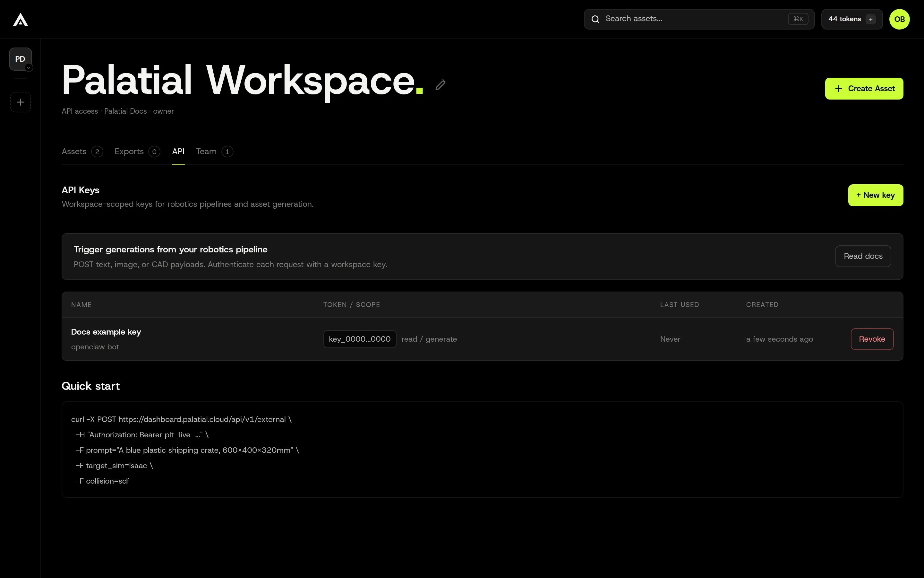Screen dimensions: 924x578
Task: Select the API tab
Action: click(178, 152)
